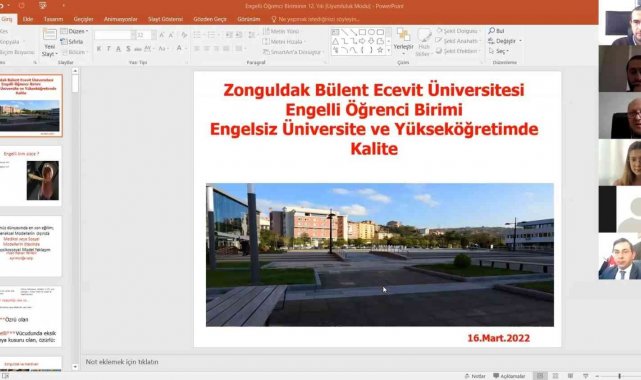The image size is (641, 380).
Task: Select the triangle shape in shapes gallery
Action: 336,41
